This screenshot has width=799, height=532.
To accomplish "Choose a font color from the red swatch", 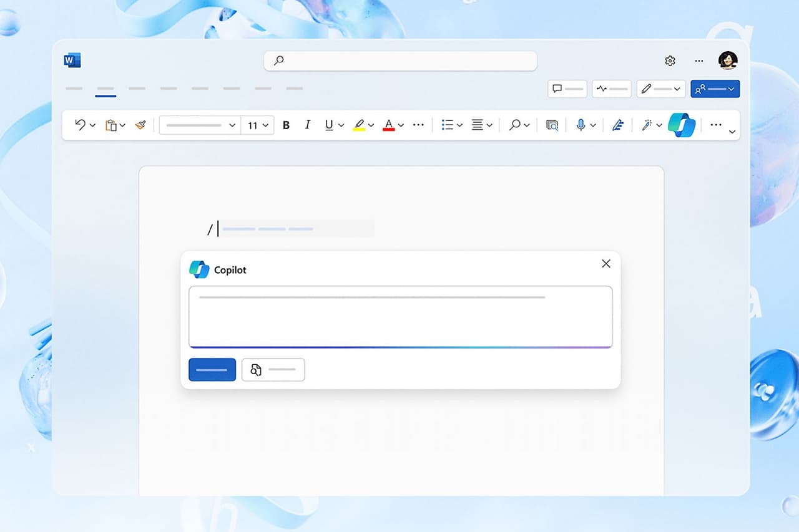I will pyautogui.click(x=389, y=125).
